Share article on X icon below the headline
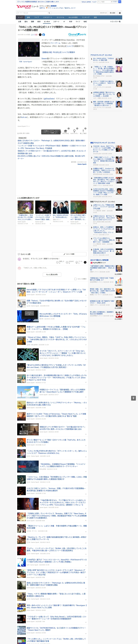 tap(40, 35)
